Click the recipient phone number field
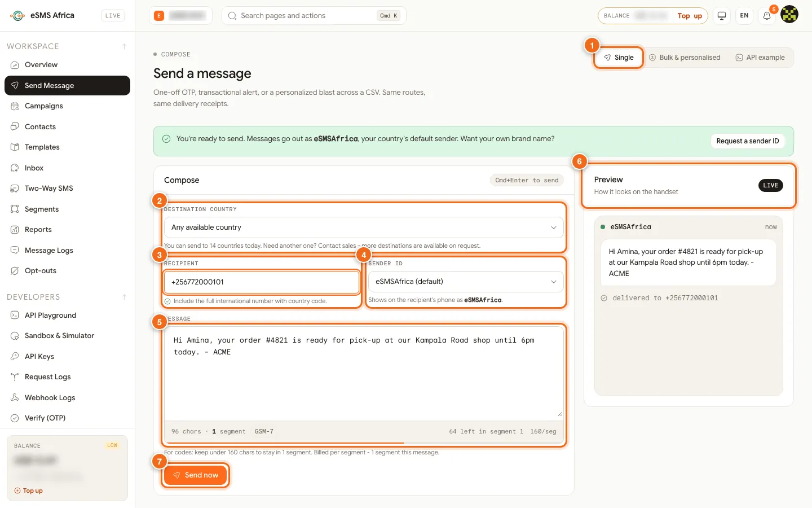Image resolution: width=812 pixels, height=508 pixels. 262,282
